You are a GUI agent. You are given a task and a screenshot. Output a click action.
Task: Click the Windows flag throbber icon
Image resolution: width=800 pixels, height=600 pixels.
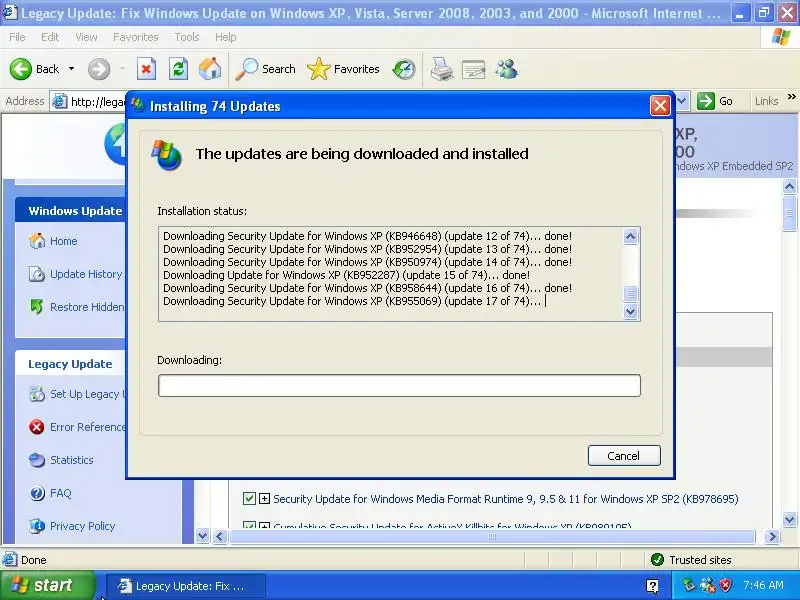pos(781,37)
